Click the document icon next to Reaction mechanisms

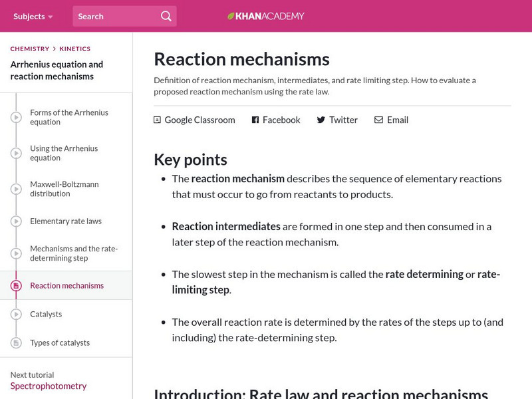(x=15, y=285)
